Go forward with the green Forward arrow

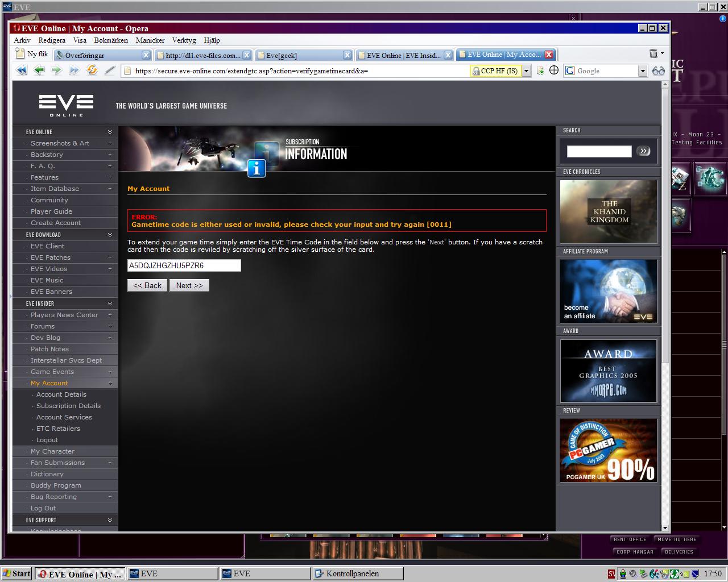56,70
